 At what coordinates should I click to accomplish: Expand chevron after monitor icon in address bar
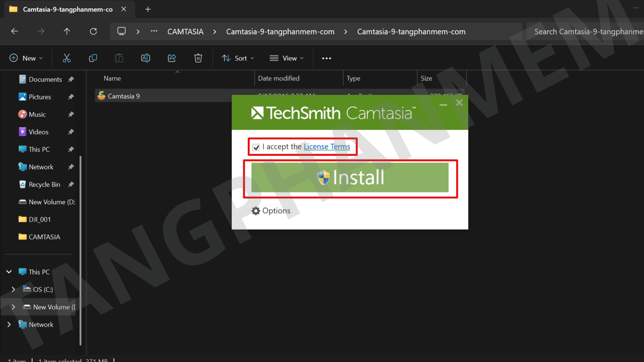point(138,32)
